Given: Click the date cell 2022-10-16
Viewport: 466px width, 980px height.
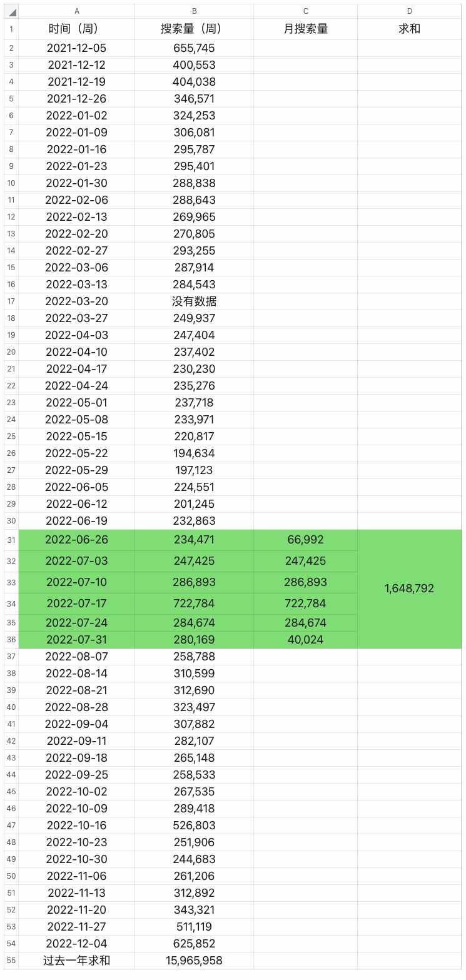Looking at the screenshot, I should point(77,826).
